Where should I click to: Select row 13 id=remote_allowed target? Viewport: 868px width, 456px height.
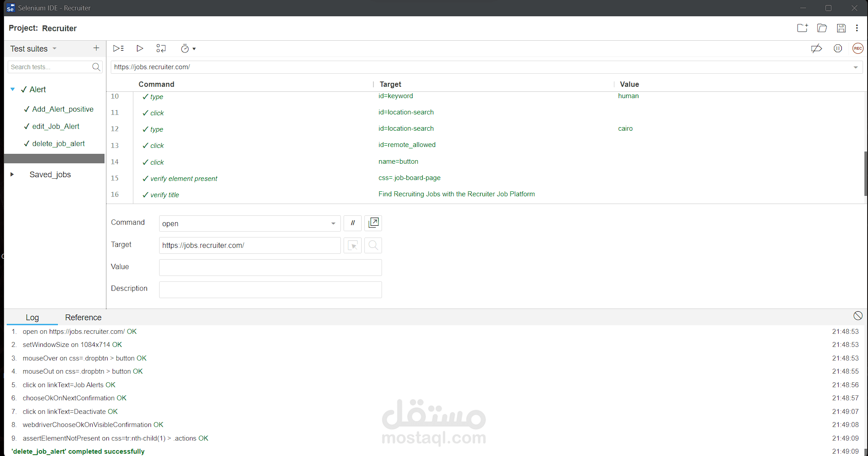pyautogui.click(x=407, y=145)
